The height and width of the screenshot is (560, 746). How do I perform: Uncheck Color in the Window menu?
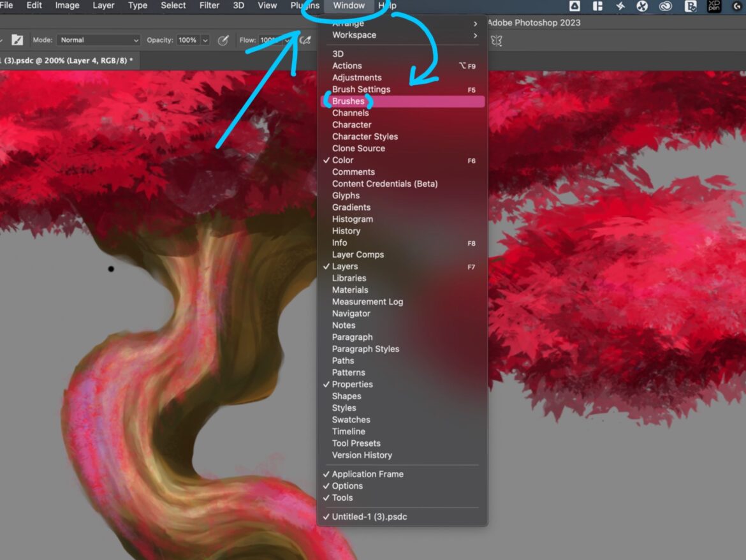342,160
